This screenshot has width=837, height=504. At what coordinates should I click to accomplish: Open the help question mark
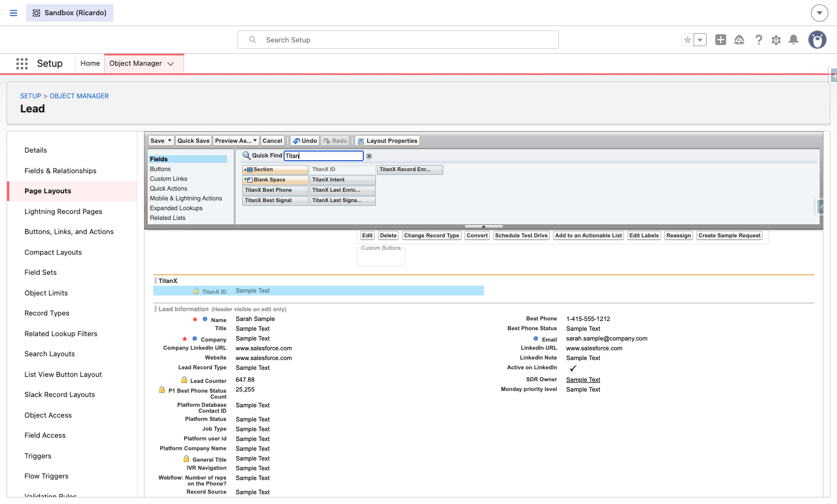pyautogui.click(x=759, y=40)
